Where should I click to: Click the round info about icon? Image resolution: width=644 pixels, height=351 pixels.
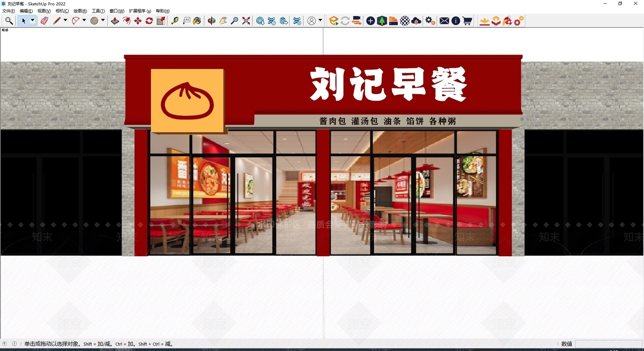[x=456, y=21]
